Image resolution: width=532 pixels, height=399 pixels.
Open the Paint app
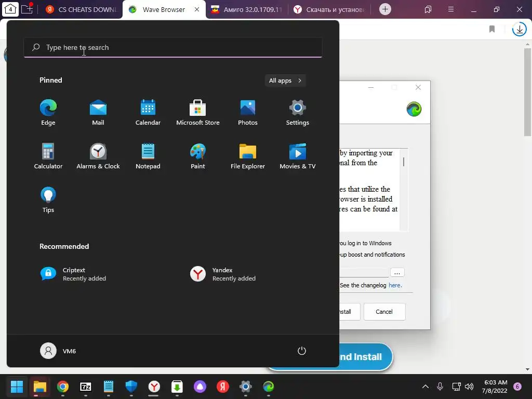click(x=198, y=156)
